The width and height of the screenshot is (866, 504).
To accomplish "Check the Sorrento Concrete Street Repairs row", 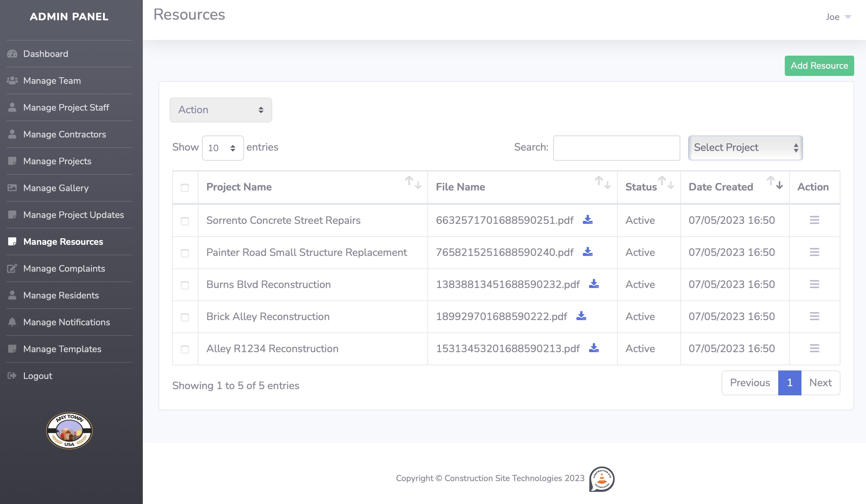I will tap(184, 221).
